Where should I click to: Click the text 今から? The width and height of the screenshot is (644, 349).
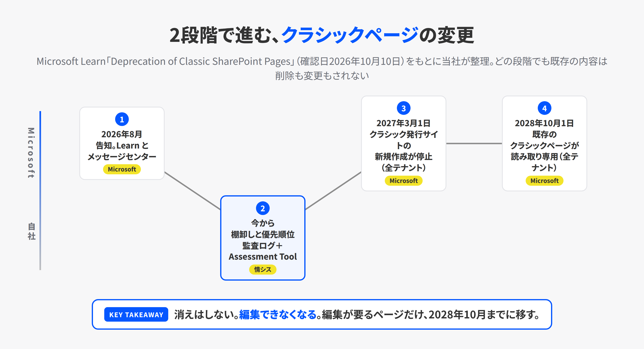263,223
